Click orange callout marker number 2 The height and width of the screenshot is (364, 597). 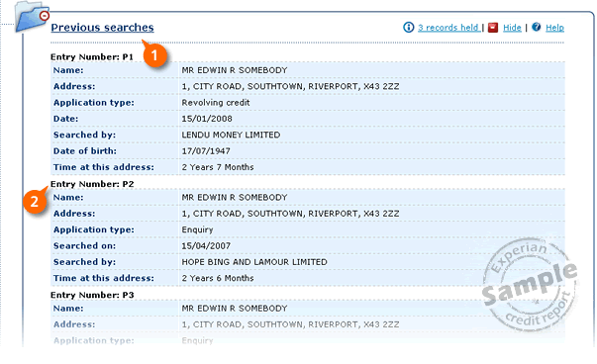pyautogui.click(x=35, y=201)
